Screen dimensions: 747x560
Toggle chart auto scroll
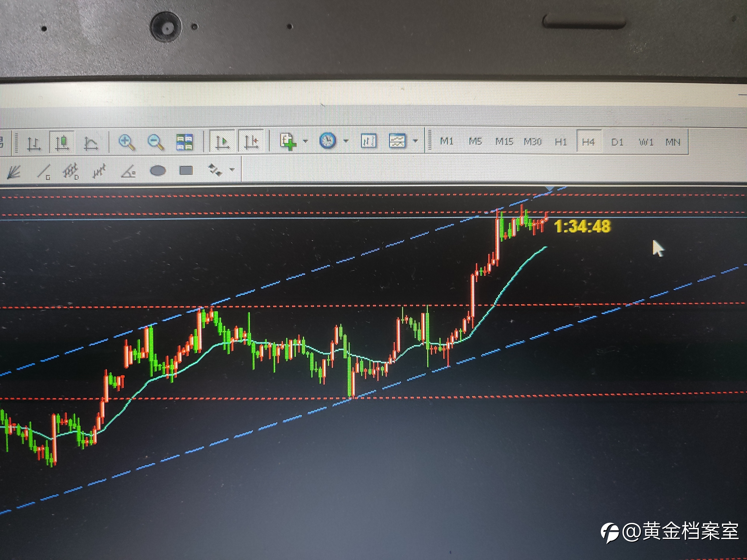tap(222, 141)
